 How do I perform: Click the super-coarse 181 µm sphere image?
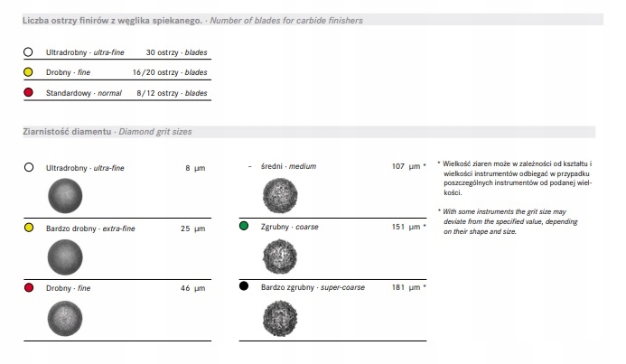[278, 317]
